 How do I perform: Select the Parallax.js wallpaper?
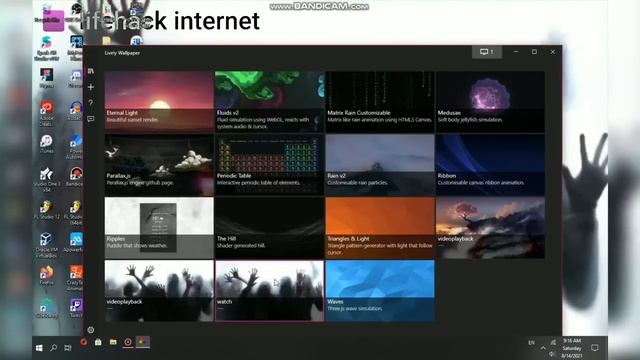159,164
